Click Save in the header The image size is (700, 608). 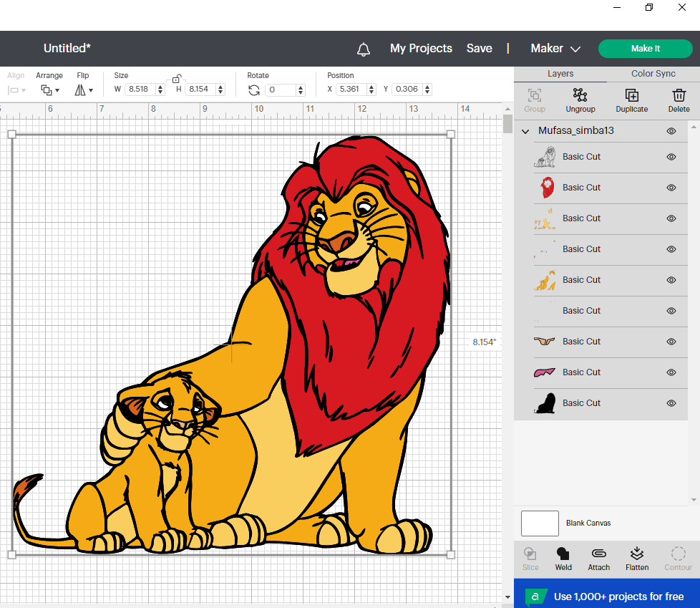point(480,48)
